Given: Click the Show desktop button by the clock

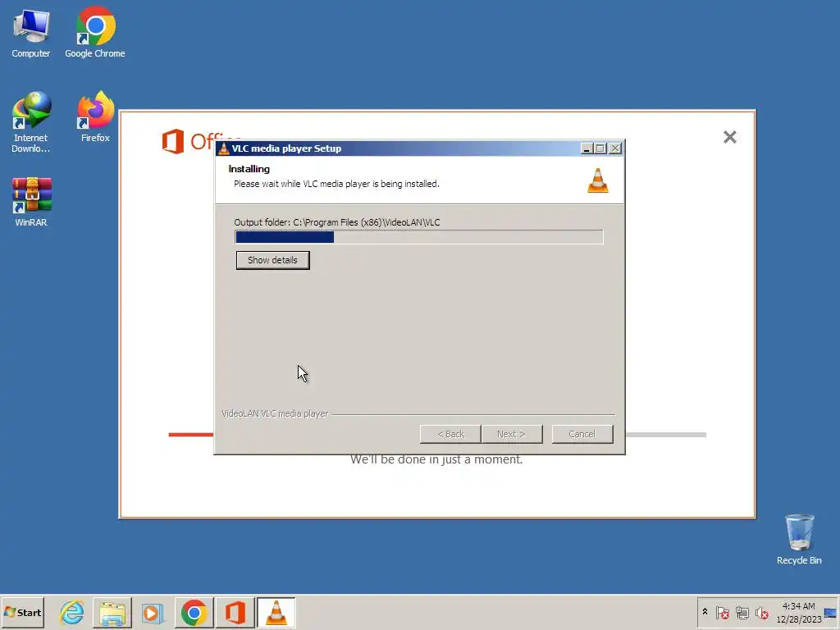Looking at the screenshot, I should click(831, 612).
